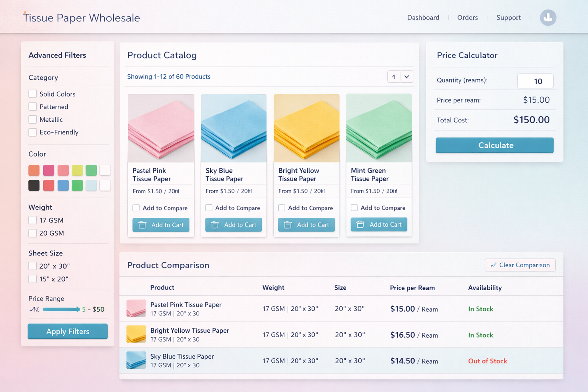The image size is (588, 392).
Task: Click the Tissue Paper Wholesale logo
Action: coord(82,18)
